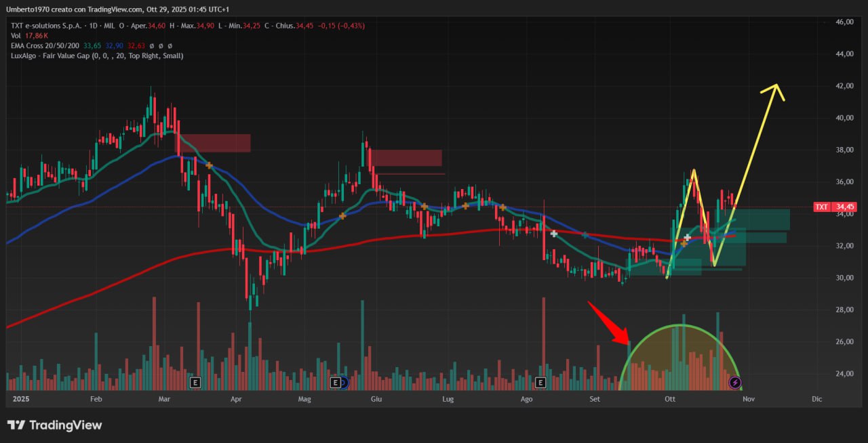Click the purple lightning icon near Nov
This screenshot has height=443, width=868.
pyautogui.click(x=735, y=383)
